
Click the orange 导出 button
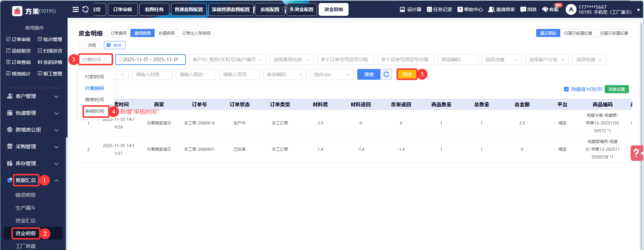click(407, 74)
